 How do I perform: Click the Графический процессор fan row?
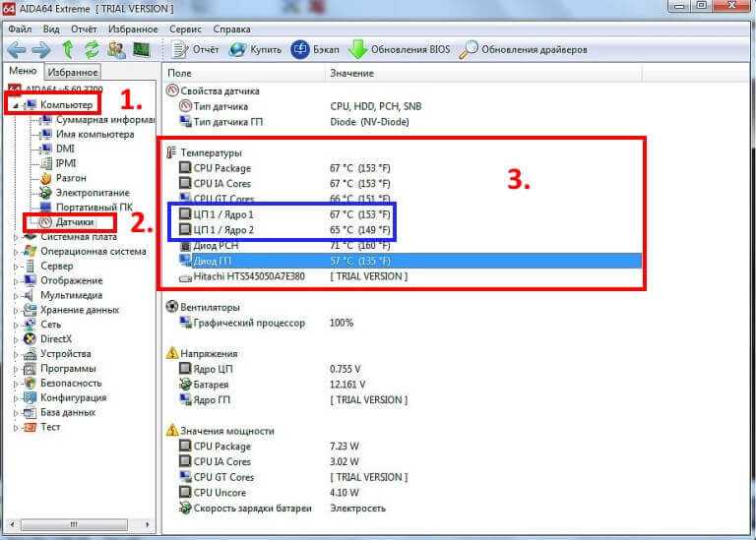coord(409,323)
